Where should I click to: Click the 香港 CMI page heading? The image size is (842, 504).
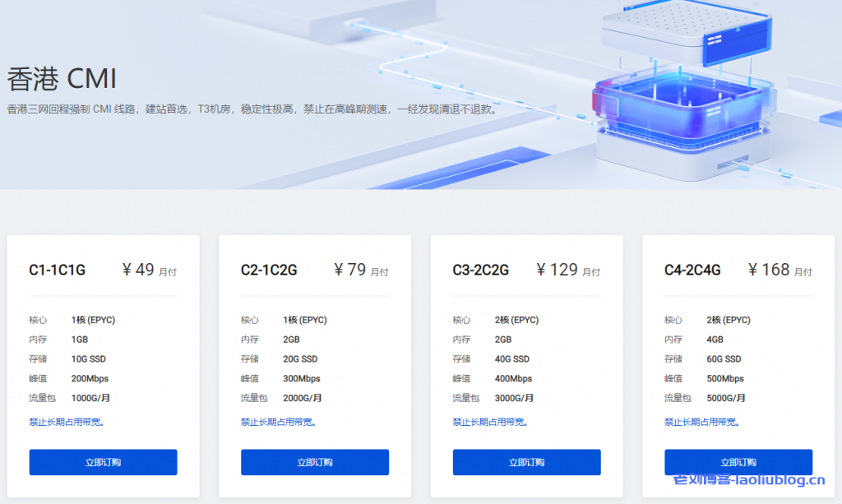click(62, 80)
